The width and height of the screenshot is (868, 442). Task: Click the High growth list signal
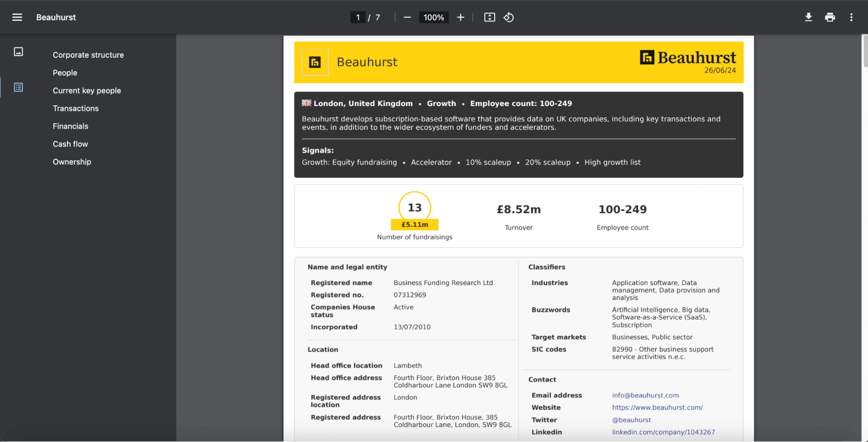[x=612, y=162]
